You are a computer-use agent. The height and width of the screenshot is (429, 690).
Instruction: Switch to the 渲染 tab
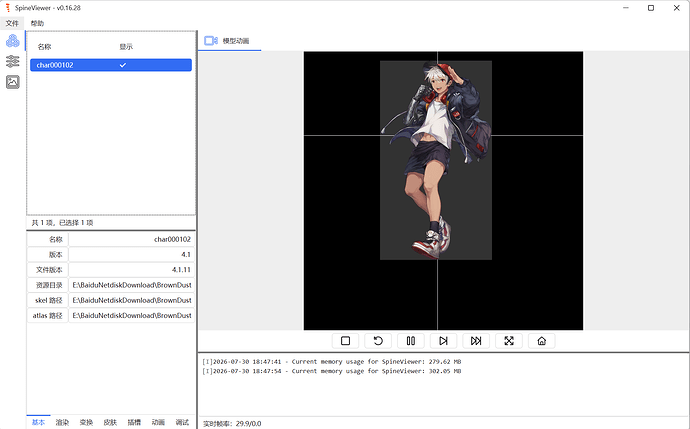point(62,422)
